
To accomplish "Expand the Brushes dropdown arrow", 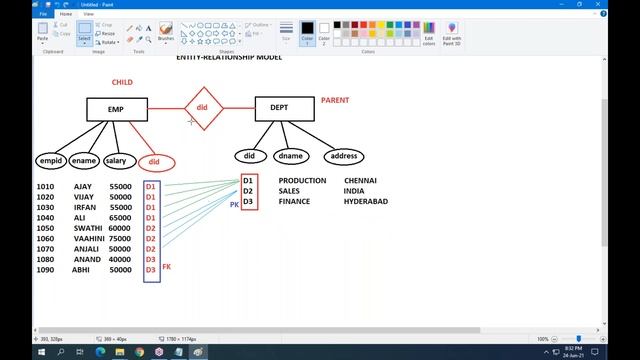I will point(166,43).
